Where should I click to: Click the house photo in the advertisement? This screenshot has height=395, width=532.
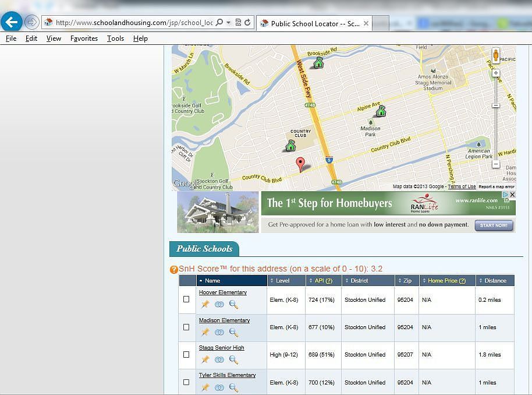[218, 212]
